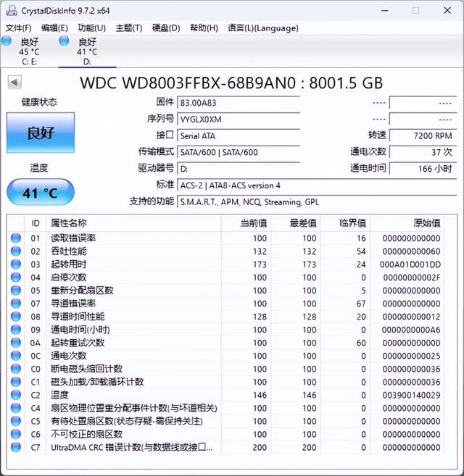Click the status dot for 断电磁头缩回计数 row
Image resolution: width=464 pixels, height=476 pixels.
click(x=16, y=369)
